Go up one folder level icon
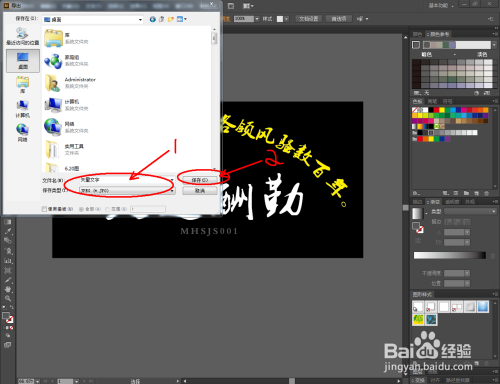Image resolution: width=500 pixels, height=384 pixels. click(x=162, y=19)
